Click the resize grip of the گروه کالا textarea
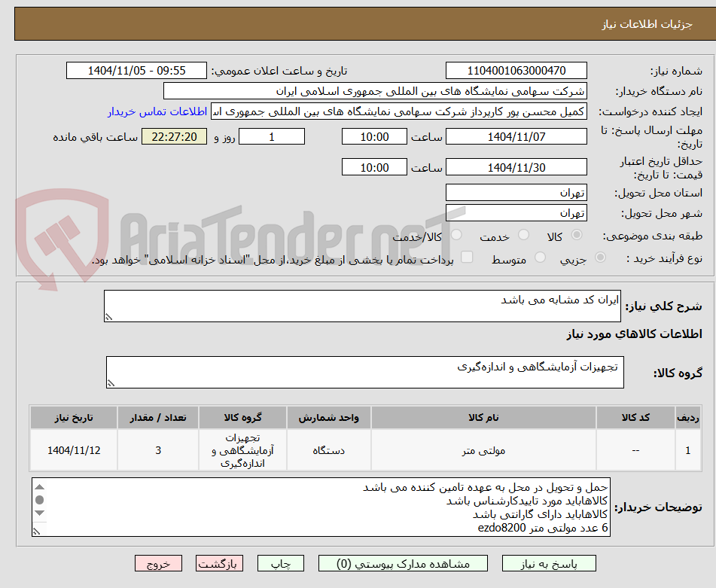The height and width of the screenshot is (588, 716). [x=111, y=384]
